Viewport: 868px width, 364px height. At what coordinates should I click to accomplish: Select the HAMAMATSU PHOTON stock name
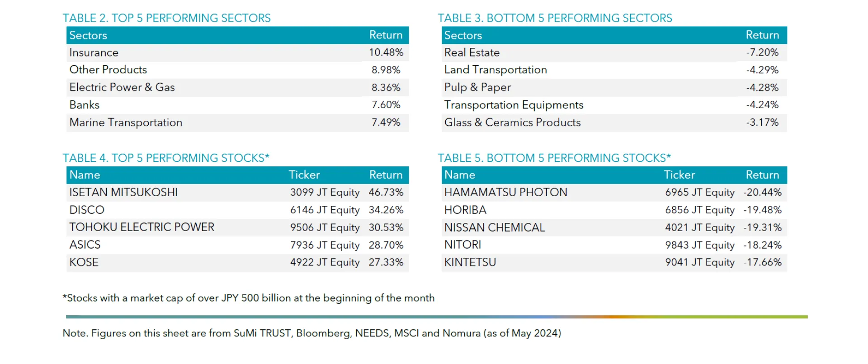tap(505, 192)
